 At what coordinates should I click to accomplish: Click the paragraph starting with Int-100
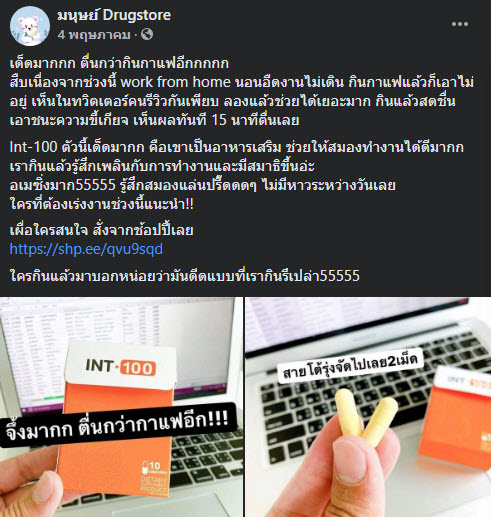(237, 176)
